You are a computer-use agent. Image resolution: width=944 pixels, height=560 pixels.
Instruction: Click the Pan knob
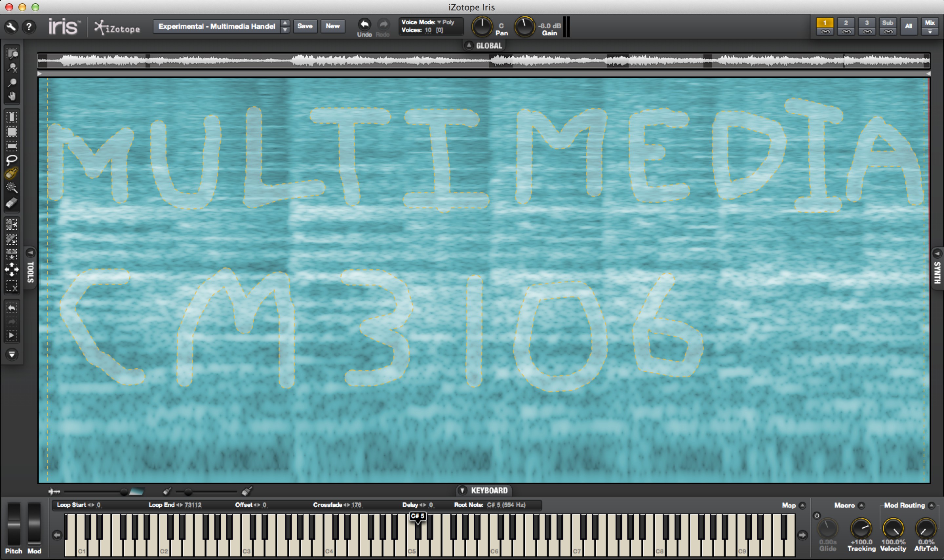point(482,27)
